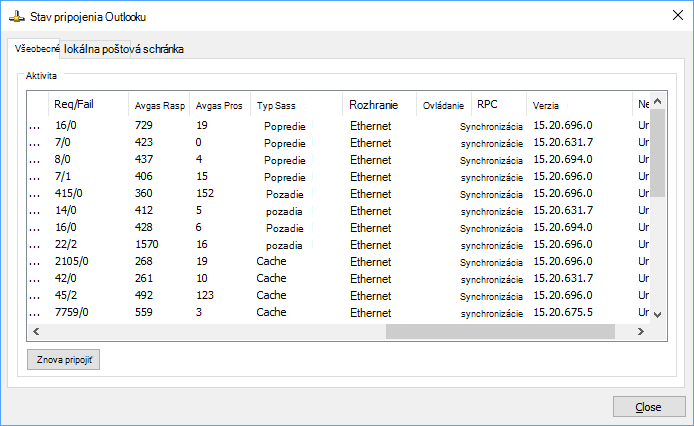Click the vertical scrollbar up arrow

coord(658,101)
